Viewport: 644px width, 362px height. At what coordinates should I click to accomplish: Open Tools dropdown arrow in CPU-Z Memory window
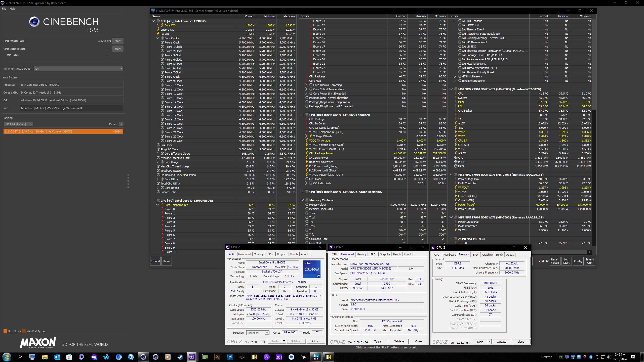click(489, 342)
